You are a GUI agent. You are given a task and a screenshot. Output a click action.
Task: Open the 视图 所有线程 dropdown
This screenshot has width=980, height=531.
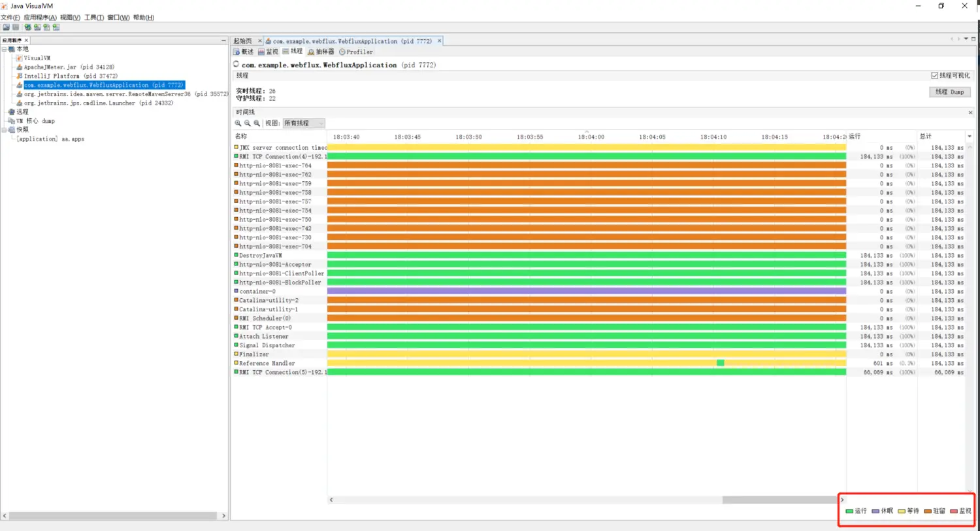(303, 123)
